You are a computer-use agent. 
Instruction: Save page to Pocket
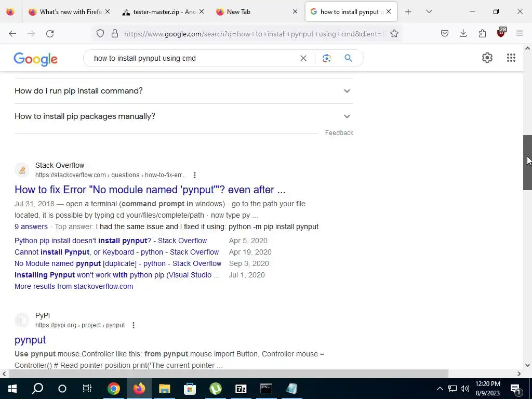click(x=445, y=34)
